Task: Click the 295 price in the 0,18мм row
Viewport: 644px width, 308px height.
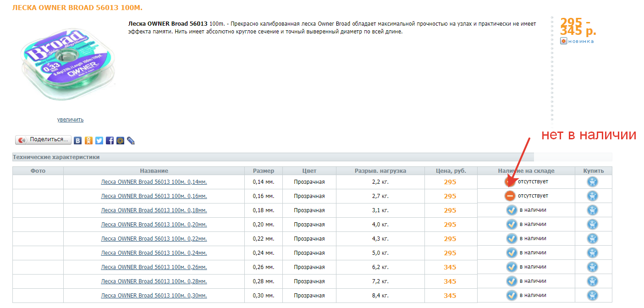Action: tap(450, 210)
